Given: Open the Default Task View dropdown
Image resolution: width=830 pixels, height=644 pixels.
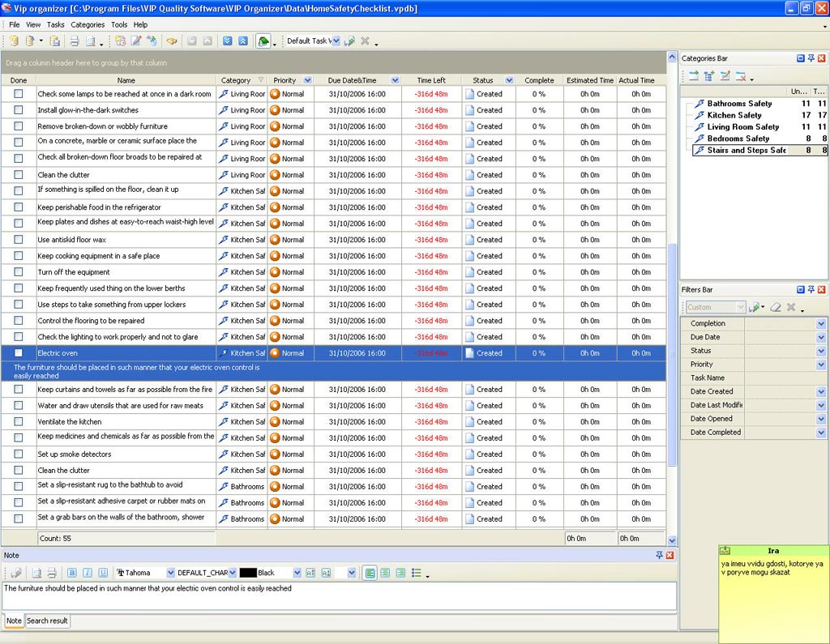Looking at the screenshot, I should pyautogui.click(x=335, y=41).
